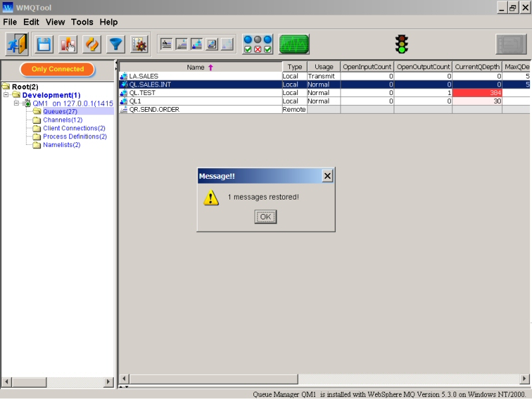Click the WMQTool title bar app icon
This screenshot has width=532, height=399.
click(7, 7)
